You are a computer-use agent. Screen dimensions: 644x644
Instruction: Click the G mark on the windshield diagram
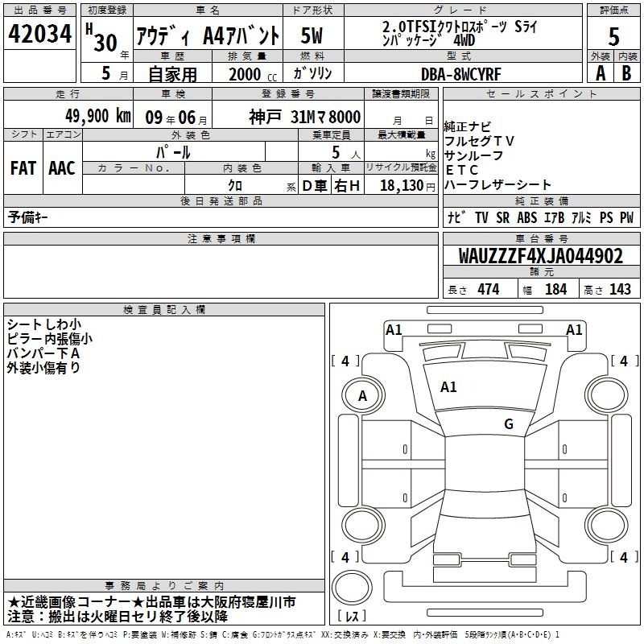coord(508,424)
